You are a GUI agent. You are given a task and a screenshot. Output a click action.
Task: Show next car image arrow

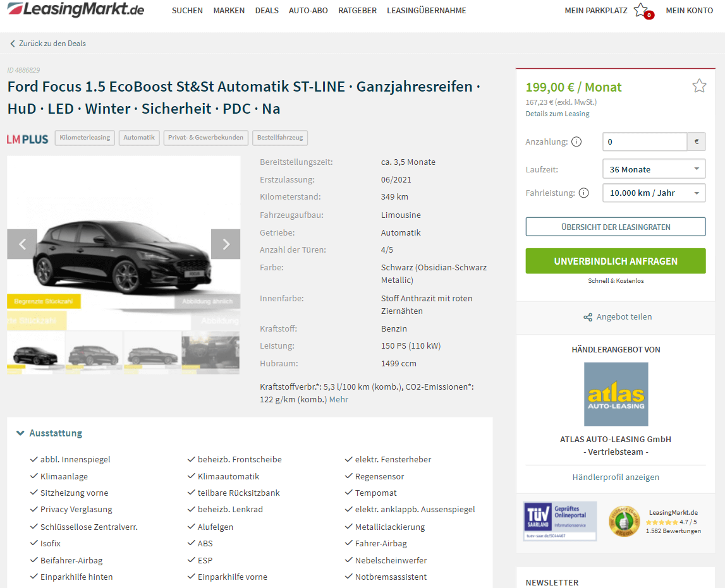226,244
